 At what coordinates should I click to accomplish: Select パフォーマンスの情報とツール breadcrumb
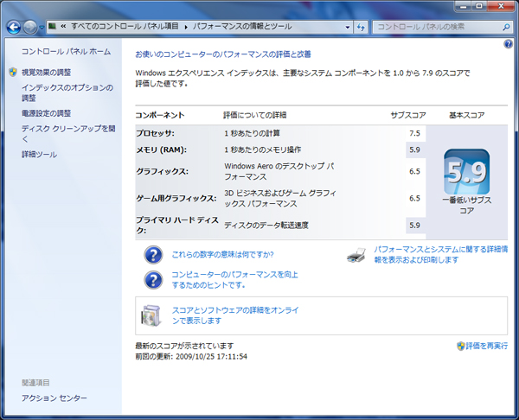click(x=242, y=27)
